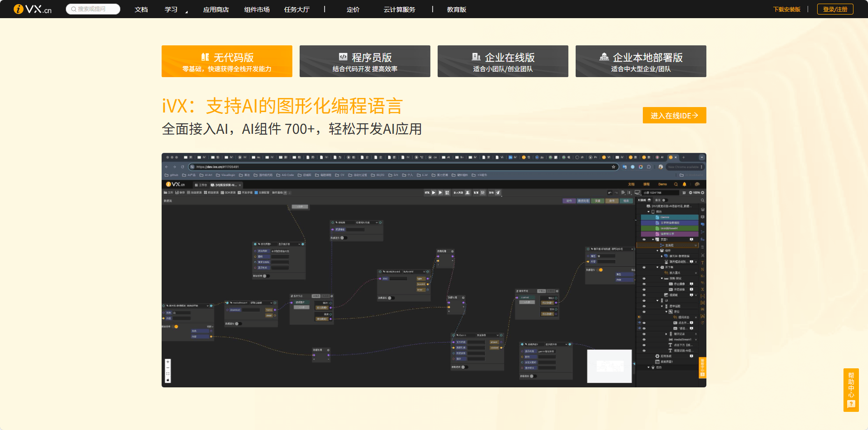Click the undo arrow in IDE toolbar
The height and width of the screenshot is (430, 868).
pos(610,193)
